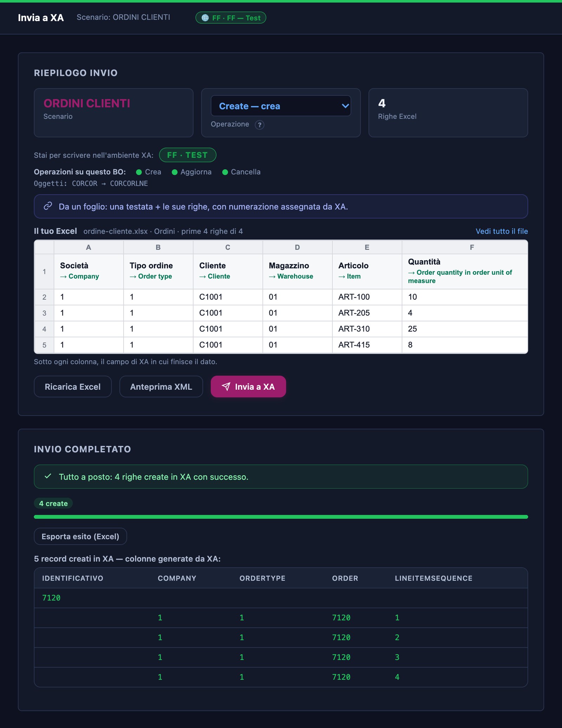Click Esporta esito (Excel) button
562x728 pixels.
80,536
